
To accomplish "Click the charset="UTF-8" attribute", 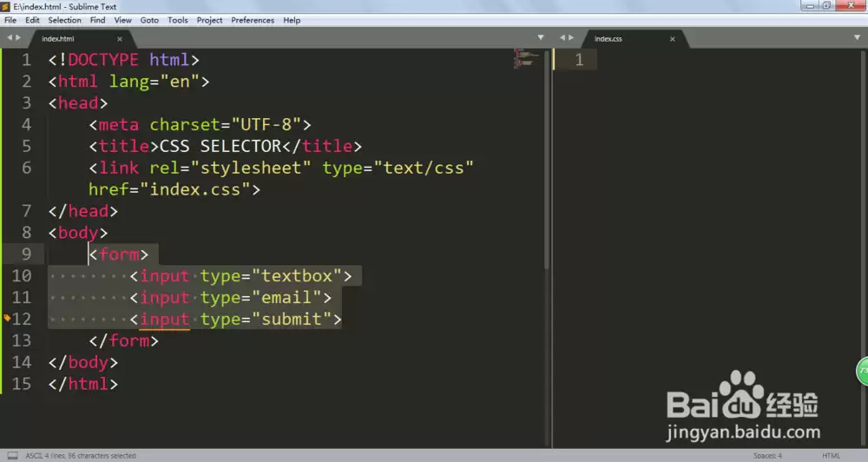I will [x=226, y=125].
